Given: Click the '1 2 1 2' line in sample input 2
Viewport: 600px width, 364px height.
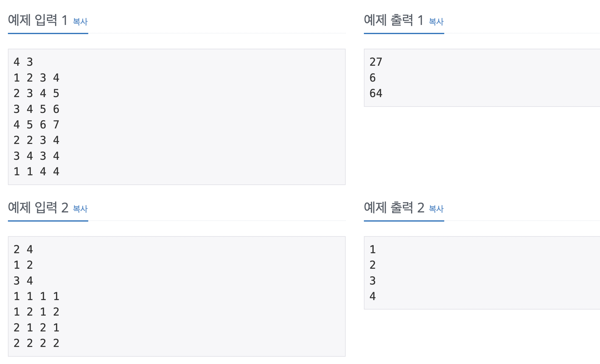Looking at the screenshot, I should click(37, 312).
